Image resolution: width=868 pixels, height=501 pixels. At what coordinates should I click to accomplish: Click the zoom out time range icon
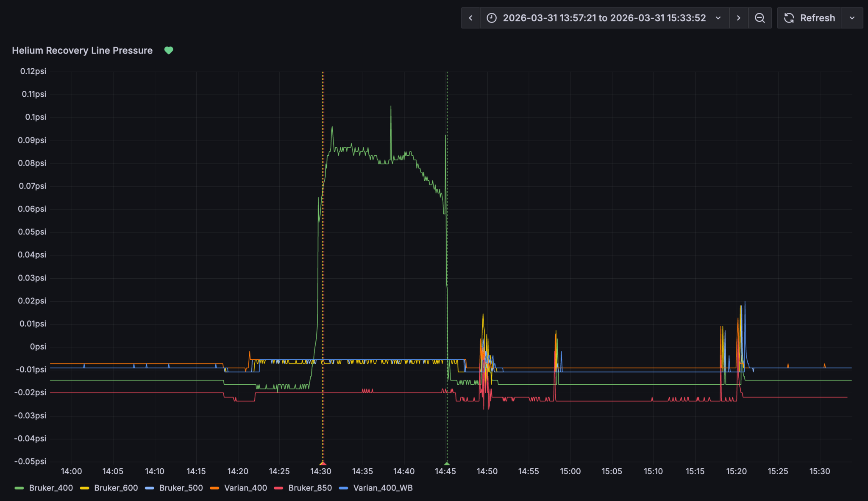760,18
